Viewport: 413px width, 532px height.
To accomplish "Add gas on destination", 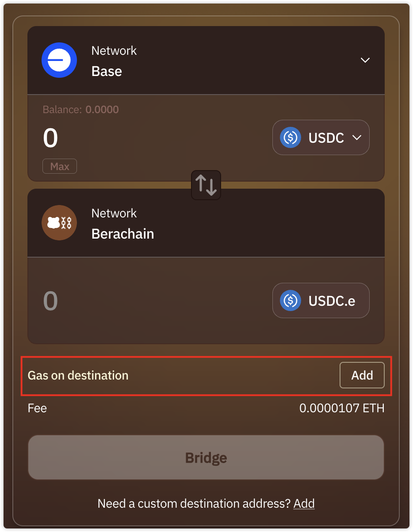I will 362,375.
